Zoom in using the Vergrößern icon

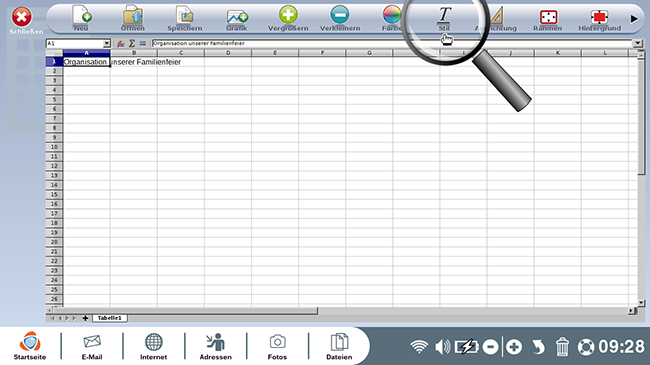288,17
